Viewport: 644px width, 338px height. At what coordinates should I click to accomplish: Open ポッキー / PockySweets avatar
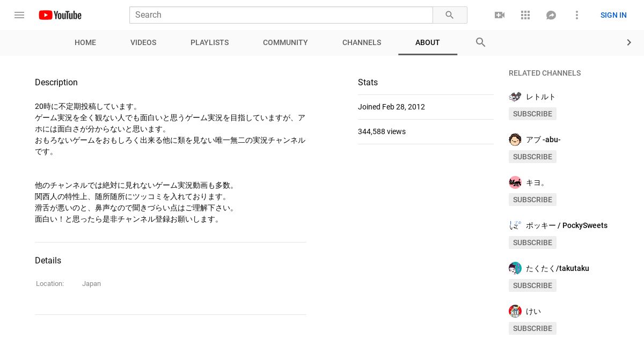pos(515,225)
